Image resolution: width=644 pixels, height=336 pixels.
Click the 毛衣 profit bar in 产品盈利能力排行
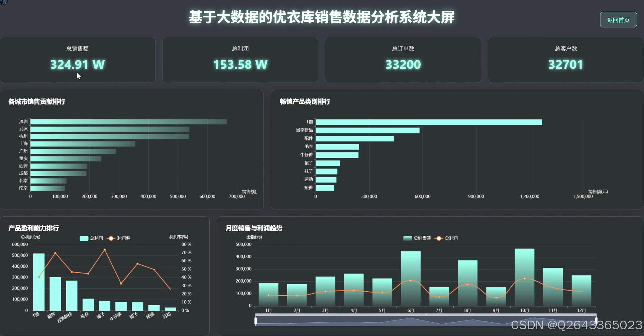[88, 305]
